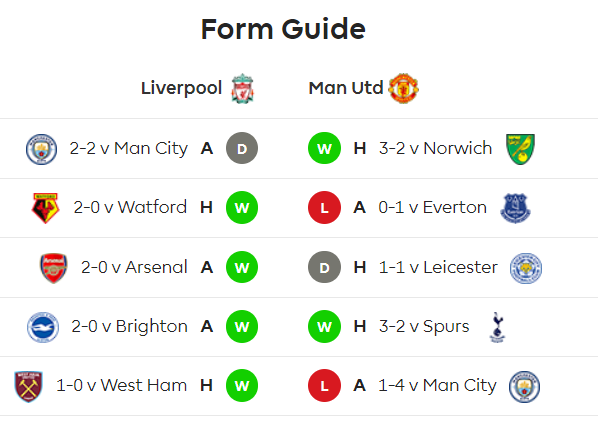This screenshot has height=423, width=598.
Task: Click the Liverpool club crest
Action: [x=243, y=88]
